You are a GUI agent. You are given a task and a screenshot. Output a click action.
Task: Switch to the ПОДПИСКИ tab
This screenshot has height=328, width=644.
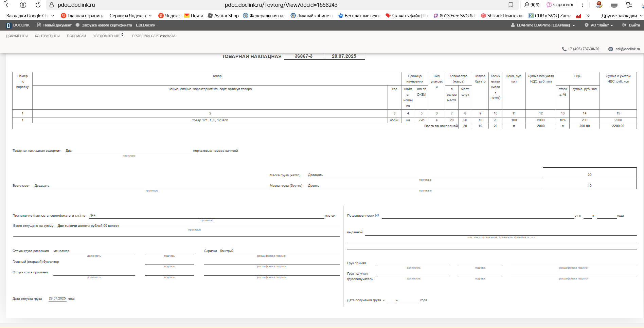click(76, 36)
